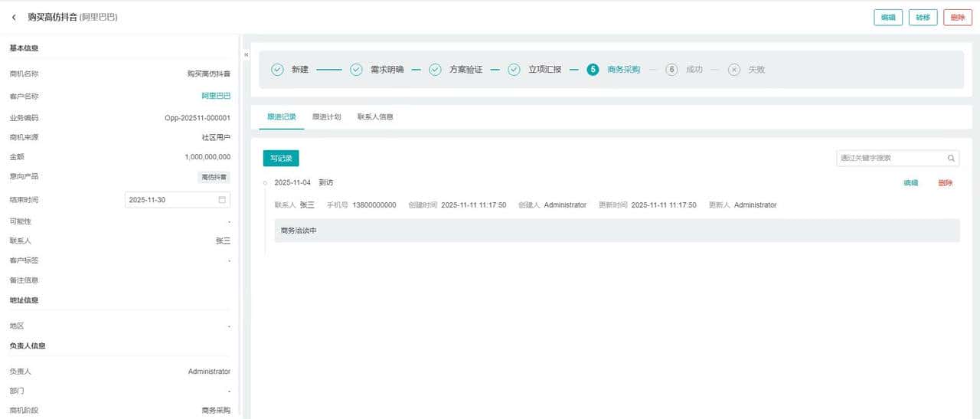This screenshot has height=419, width=980.
Task: Click the amount value 1,000,000,000
Action: point(207,157)
